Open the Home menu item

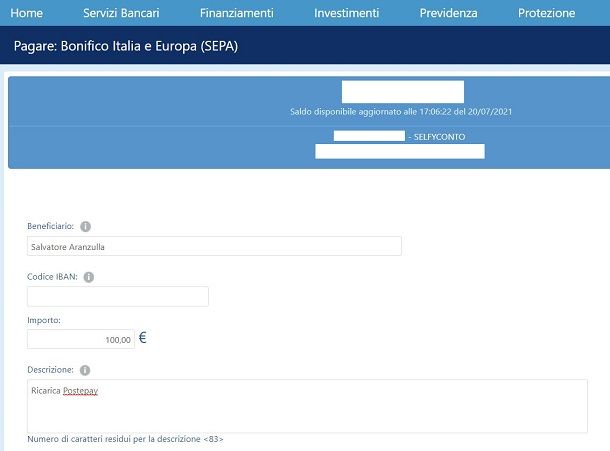pyautogui.click(x=26, y=13)
